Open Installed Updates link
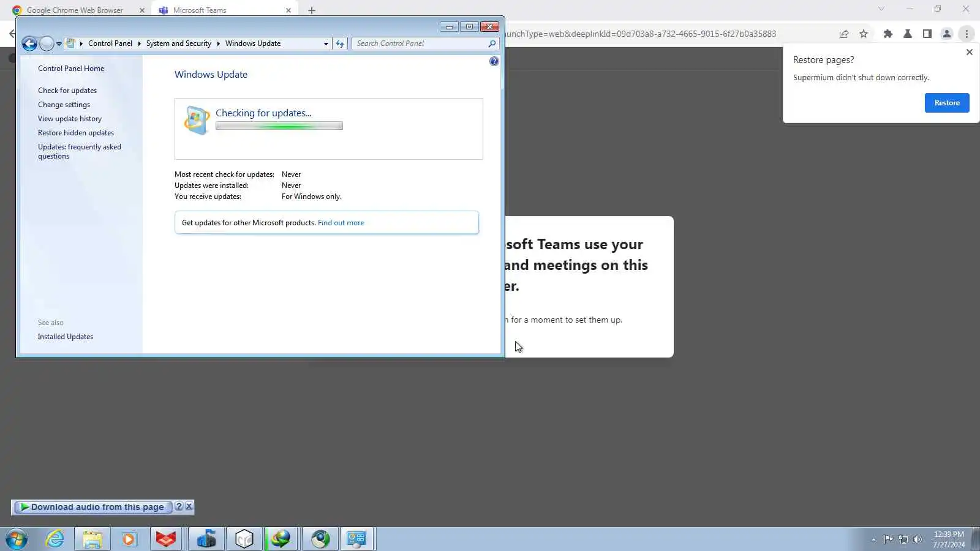The image size is (980, 551). click(66, 337)
